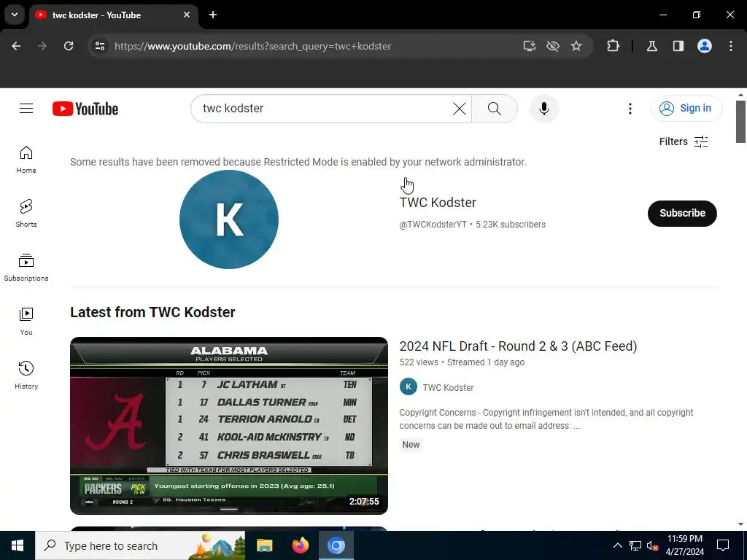747x560 pixels.
Task: Click the YouTube logo
Action: [x=85, y=109]
